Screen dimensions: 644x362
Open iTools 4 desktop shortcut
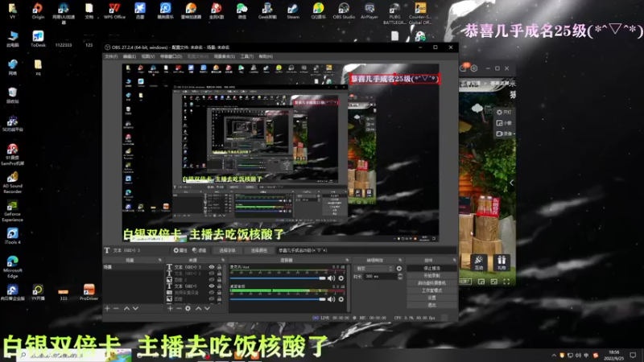tap(12, 236)
